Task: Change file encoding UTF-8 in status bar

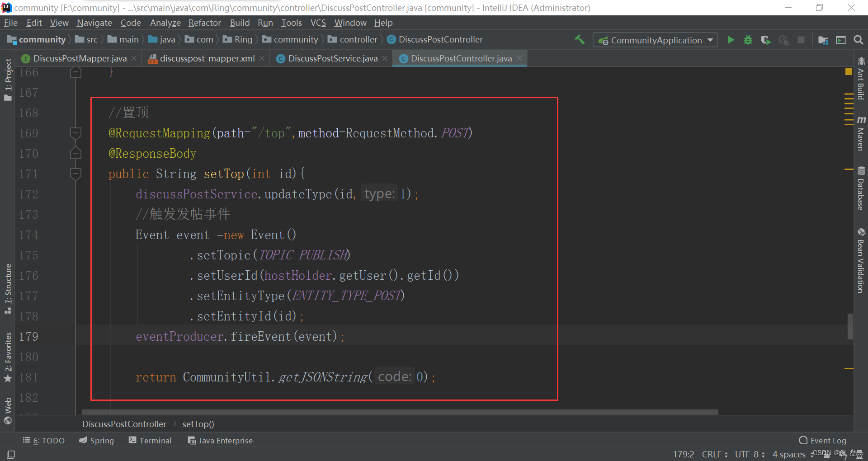Action: (750, 454)
